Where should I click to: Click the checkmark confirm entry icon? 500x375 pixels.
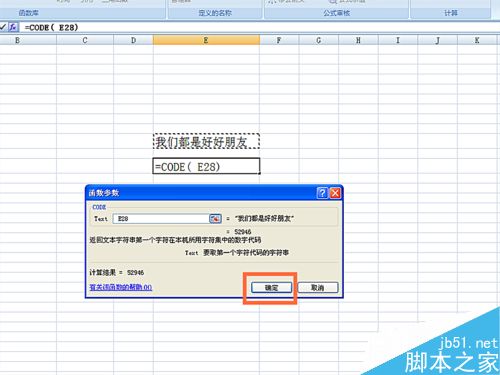pyautogui.click(x=3, y=27)
